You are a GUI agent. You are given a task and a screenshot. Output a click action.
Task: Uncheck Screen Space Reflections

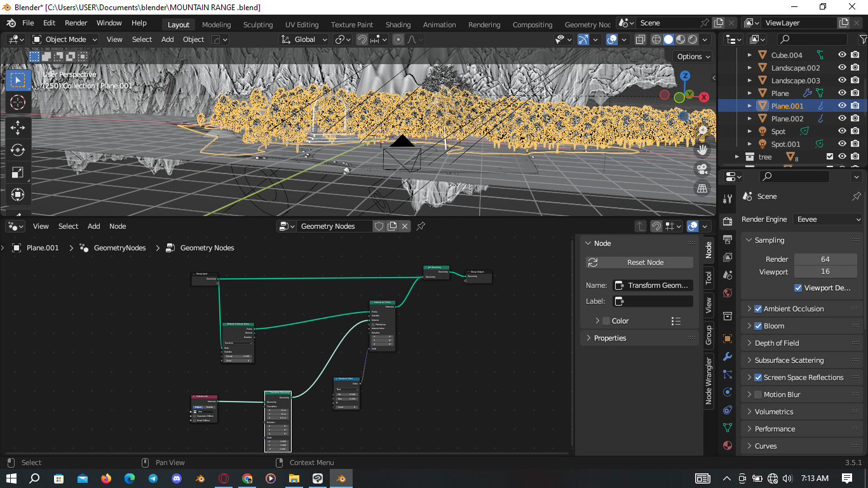point(758,377)
